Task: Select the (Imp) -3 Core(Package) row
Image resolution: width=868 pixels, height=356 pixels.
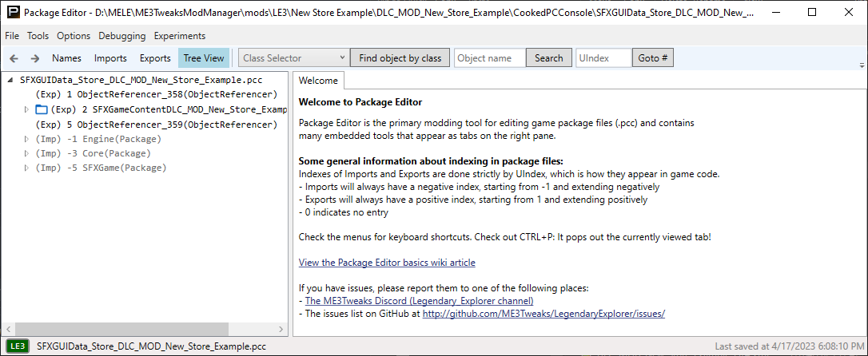Action: (93, 153)
